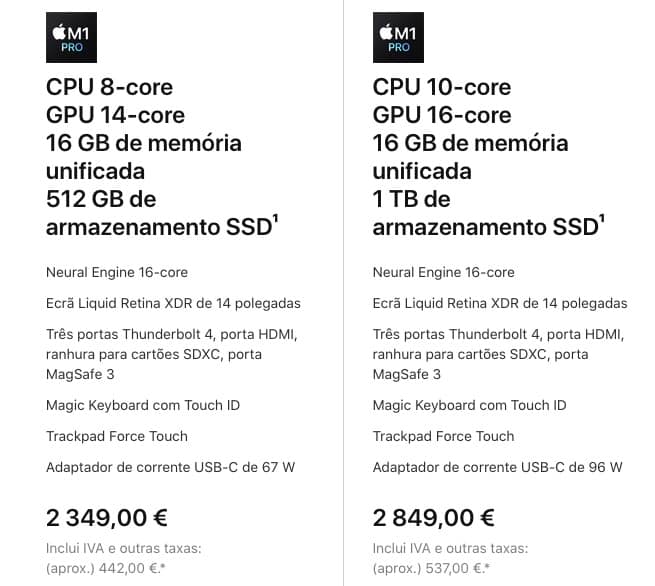Screen dimensions: 655x586
Task: Click the M1 Pro chip icon above CPU 8-core
Action: 71,37
